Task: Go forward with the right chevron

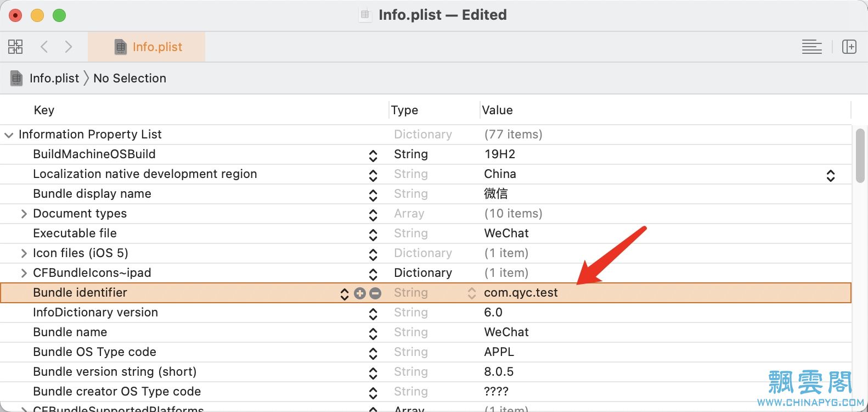Action: pyautogui.click(x=68, y=47)
